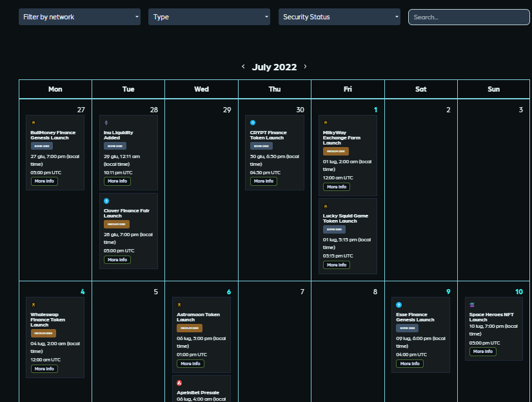The width and height of the screenshot is (532, 402).
Task: Click '05:00 pm UTC' on Space Heroes card
Action: (484, 343)
